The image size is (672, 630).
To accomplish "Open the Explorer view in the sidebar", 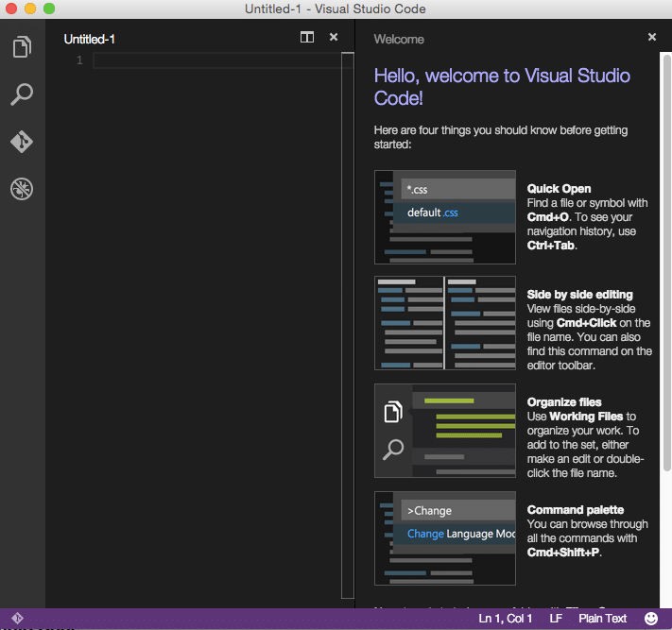I will pos(22,46).
